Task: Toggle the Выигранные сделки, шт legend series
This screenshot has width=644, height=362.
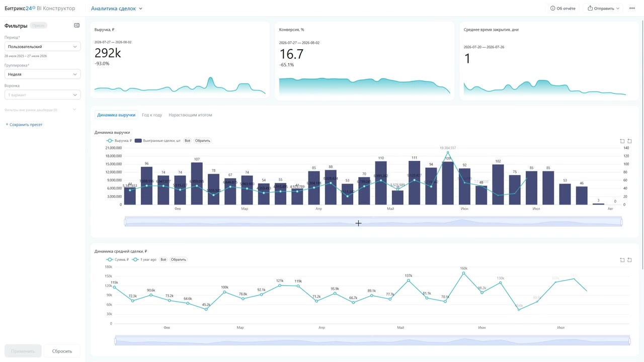Action: pos(157,141)
